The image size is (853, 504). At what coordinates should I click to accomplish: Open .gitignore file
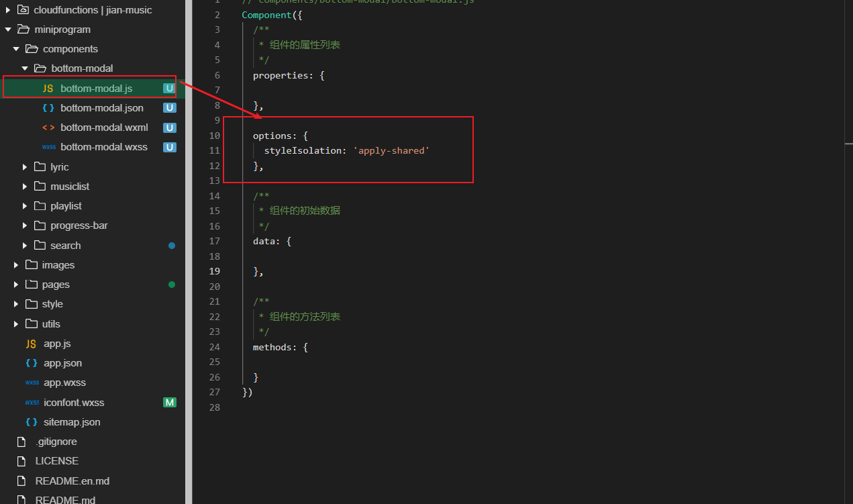[x=56, y=442]
